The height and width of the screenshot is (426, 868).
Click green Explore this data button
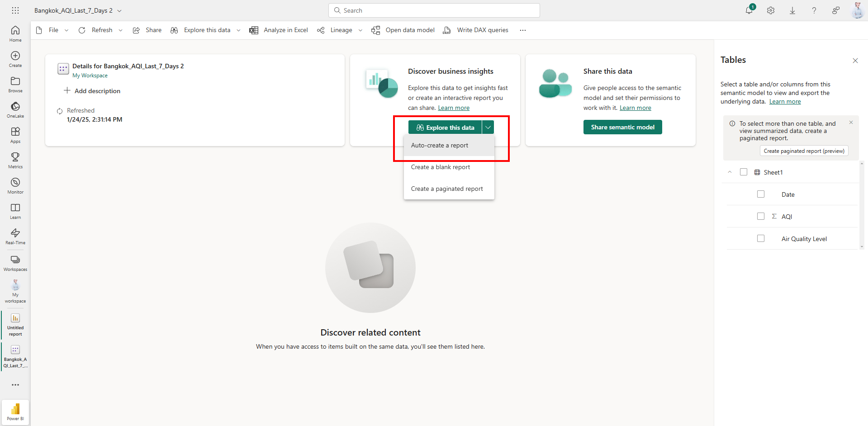(445, 128)
